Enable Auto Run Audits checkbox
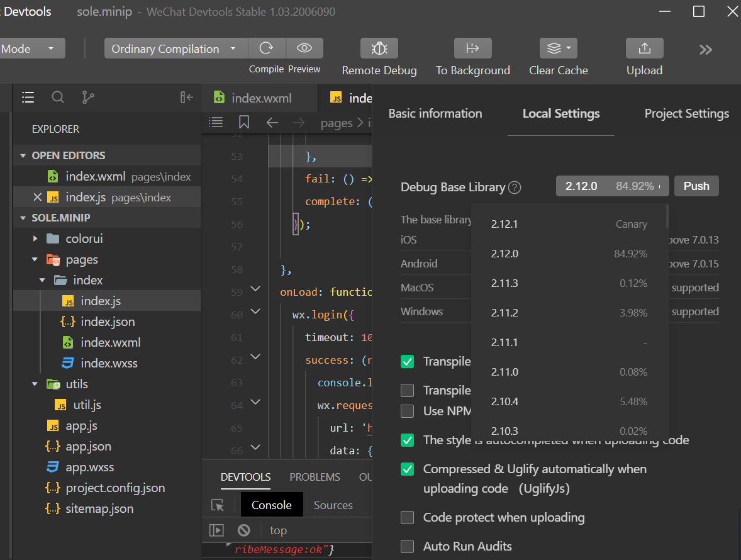Image resolution: width=741 pixels, height=560 pixels. pos(408,546)
